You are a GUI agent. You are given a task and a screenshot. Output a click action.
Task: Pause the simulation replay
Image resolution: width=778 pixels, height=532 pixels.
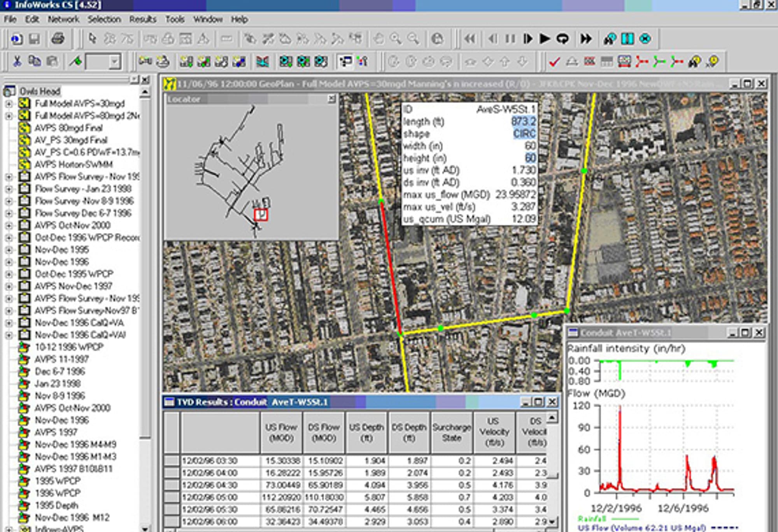pos(510,39)
